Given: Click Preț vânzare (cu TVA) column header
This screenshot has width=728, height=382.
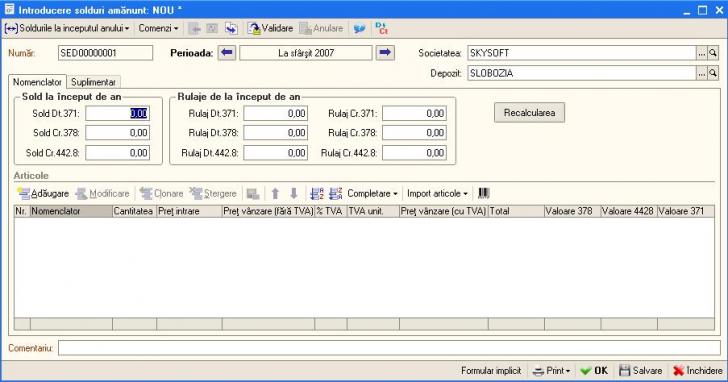Looking at the screenshot, I should [444, 211].
